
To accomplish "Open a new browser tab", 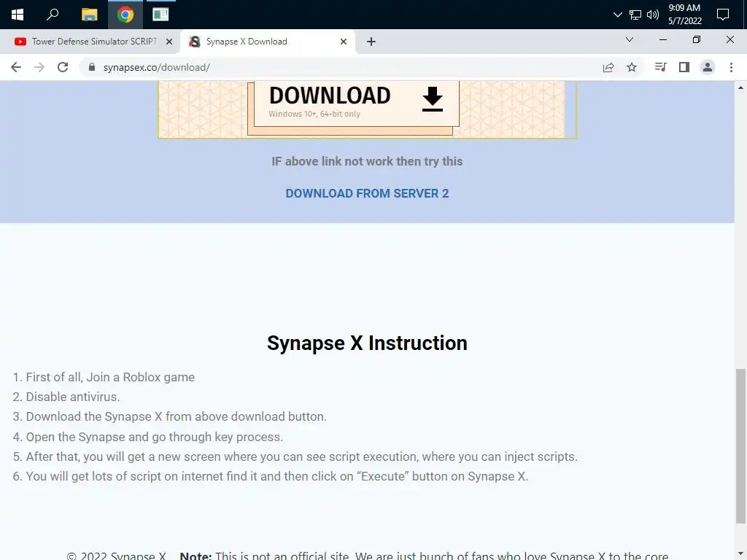I will pyautogui.click(x=371, y=42).
